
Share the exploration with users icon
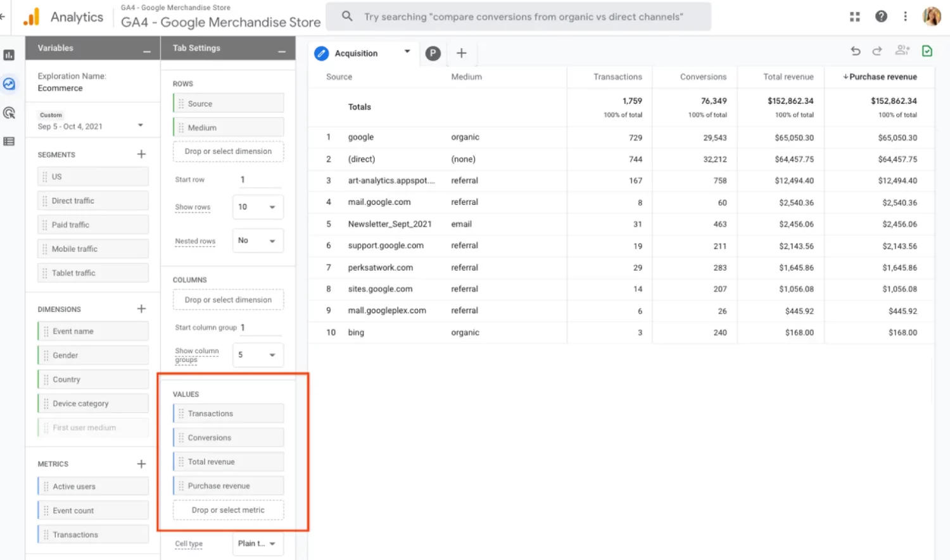(902, 51)
